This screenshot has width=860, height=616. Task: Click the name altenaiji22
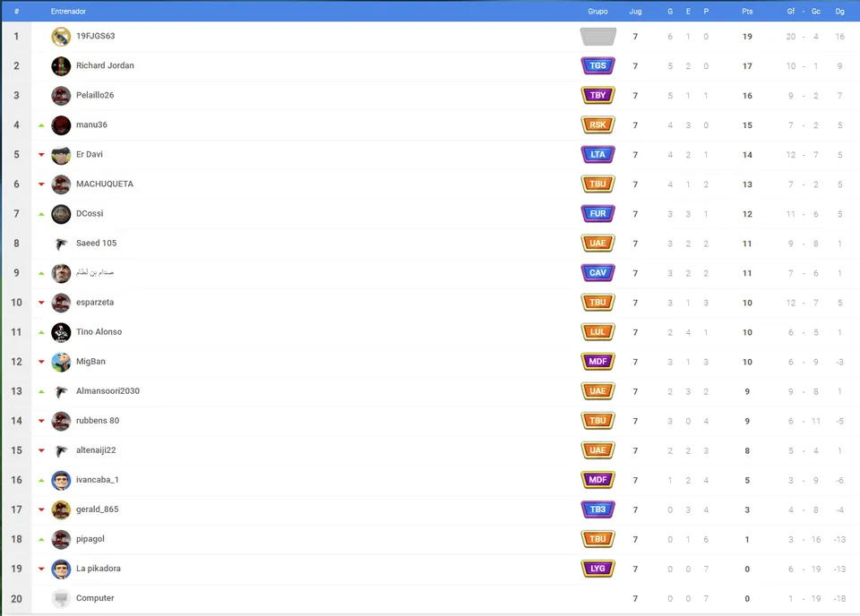pyautogui.click(x=96, y=450)
